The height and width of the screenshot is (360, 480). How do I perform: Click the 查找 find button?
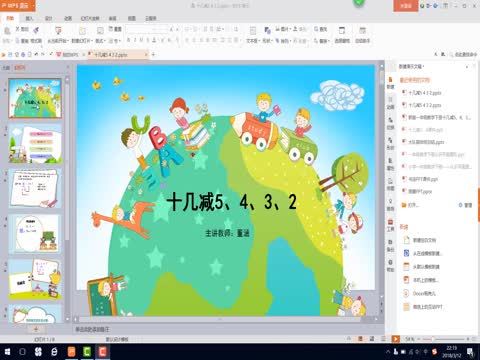click(321, 29)
